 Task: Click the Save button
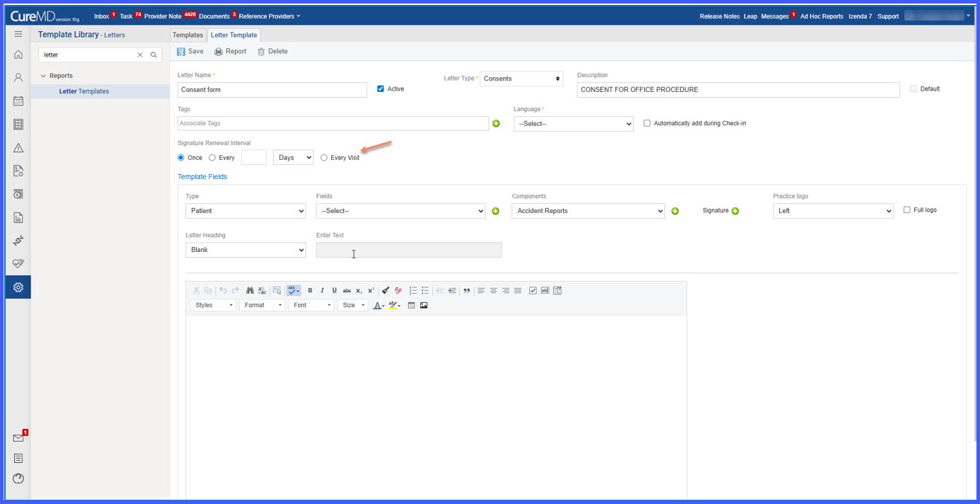190,52
